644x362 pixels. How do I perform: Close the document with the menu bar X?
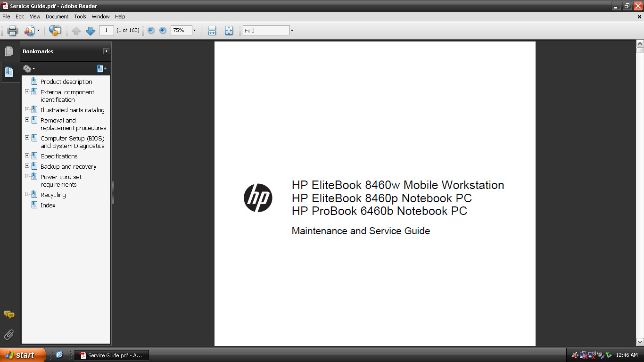coord(639,16)
